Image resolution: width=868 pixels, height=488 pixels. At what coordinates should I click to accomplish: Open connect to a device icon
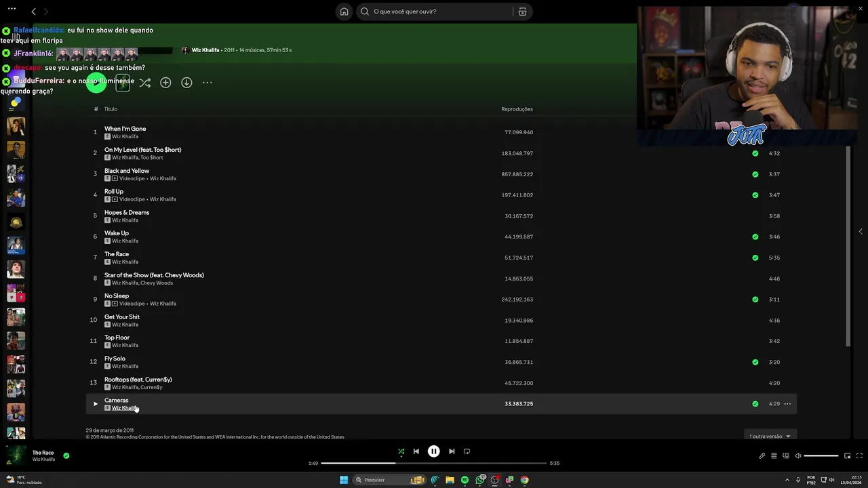(x=786, y=456)
